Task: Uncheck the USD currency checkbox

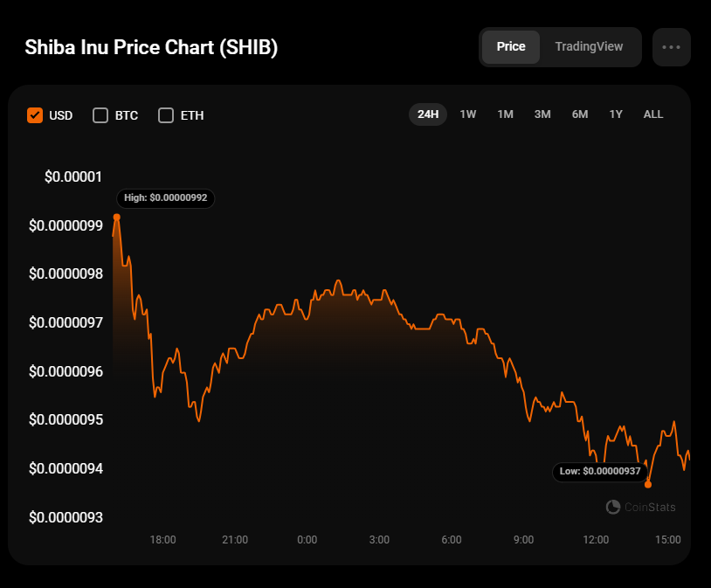Action: [x=35, y=115]
